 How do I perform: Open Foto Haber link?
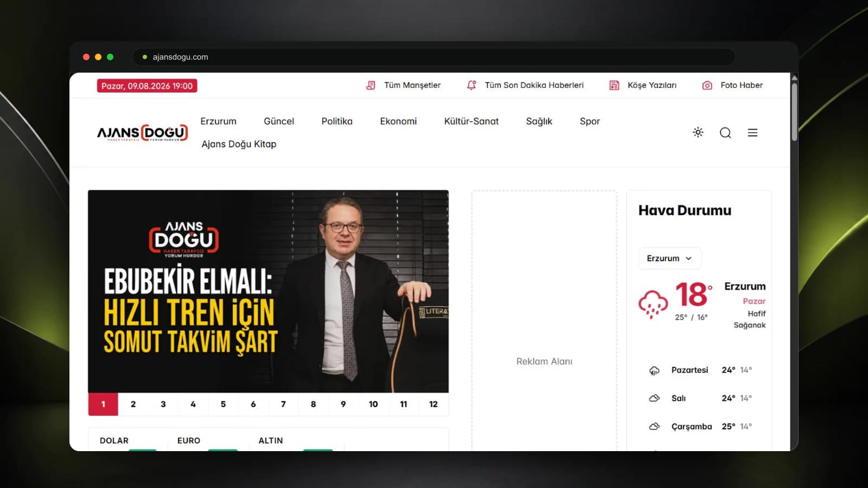click(x=742, y=85)
